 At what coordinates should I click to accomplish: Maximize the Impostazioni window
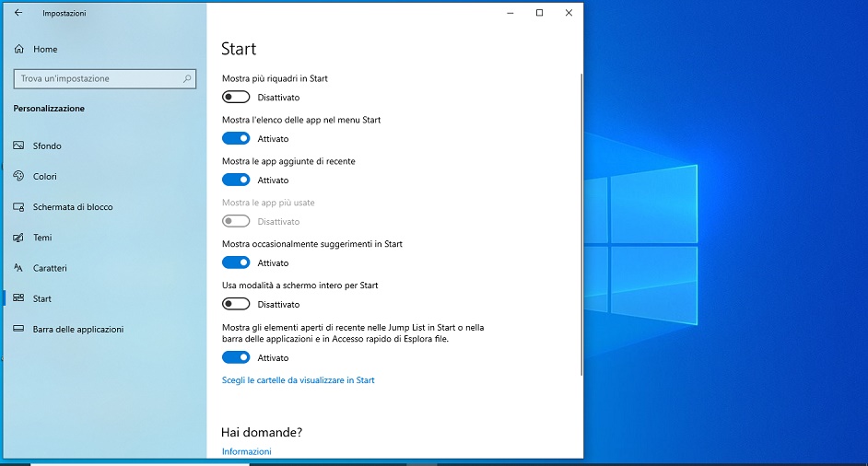click(539, 13)
